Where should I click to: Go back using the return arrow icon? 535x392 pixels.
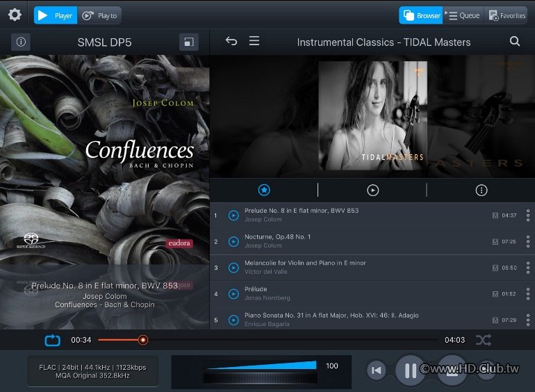231,42
